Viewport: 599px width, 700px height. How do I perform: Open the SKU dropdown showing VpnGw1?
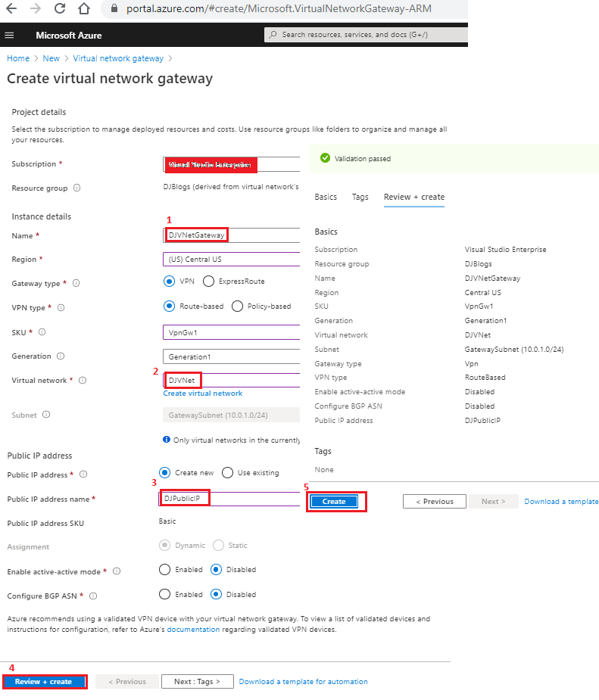pos(232,332)
